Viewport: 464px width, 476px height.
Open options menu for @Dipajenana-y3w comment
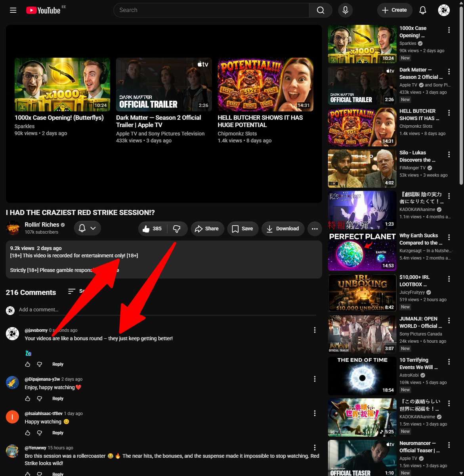(315, 379)
